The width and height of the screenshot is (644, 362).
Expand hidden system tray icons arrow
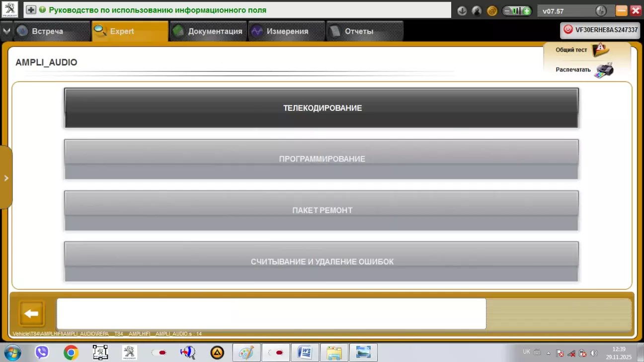point(549,353)
